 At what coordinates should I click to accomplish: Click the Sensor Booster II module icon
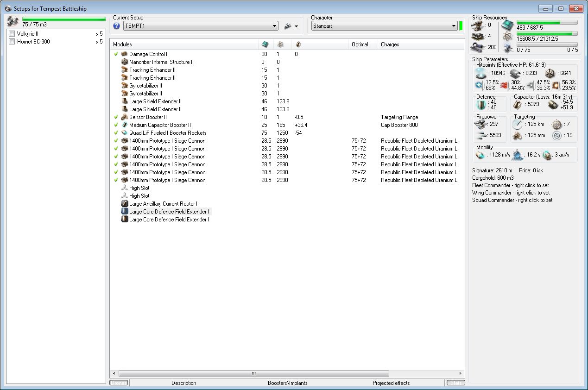coord(124,117)
